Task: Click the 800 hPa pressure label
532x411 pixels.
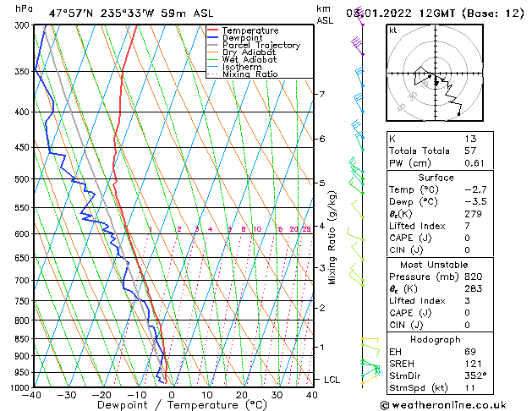Action: coord(24,321)
